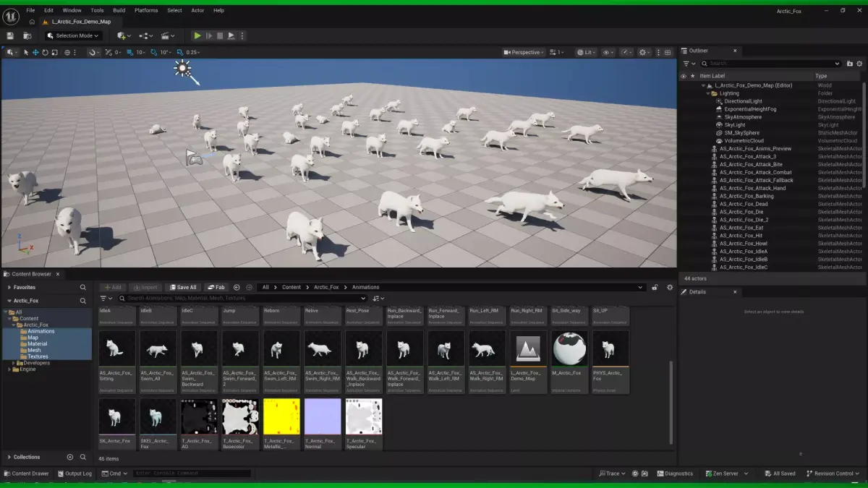Select the viewport Select tool arrow
The height and width of the screenshot is (488, 868).
(26, 52)
